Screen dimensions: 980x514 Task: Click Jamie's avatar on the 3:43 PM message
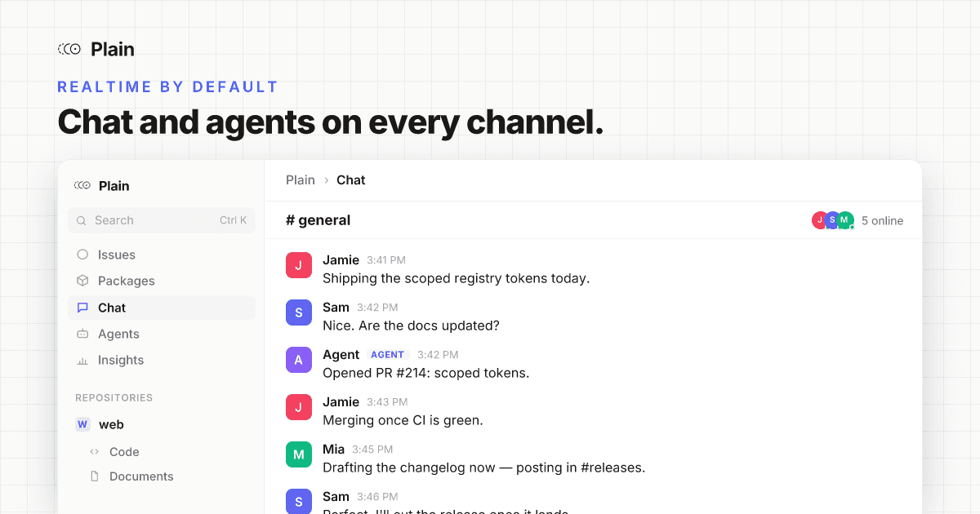pos(299,407)
